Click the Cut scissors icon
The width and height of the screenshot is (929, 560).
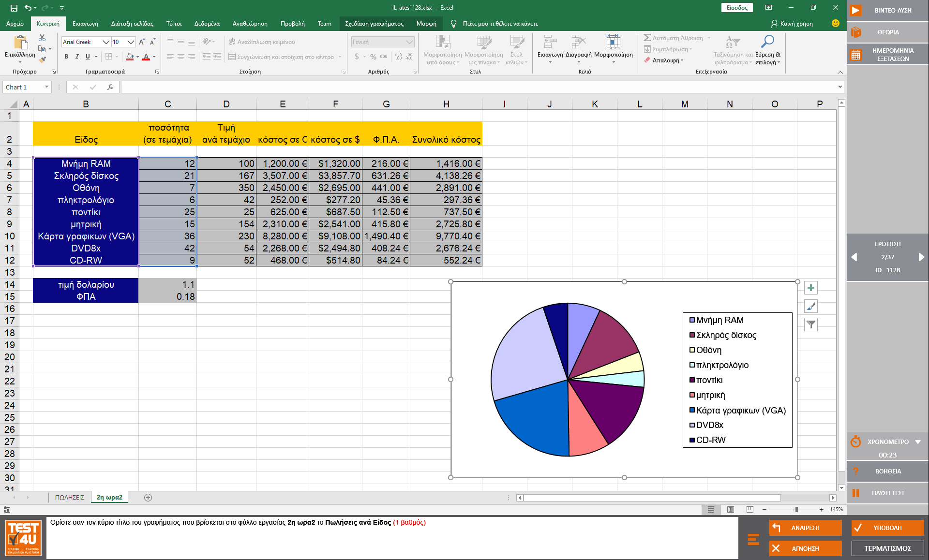pyautogui.click(x=42, y=38)
